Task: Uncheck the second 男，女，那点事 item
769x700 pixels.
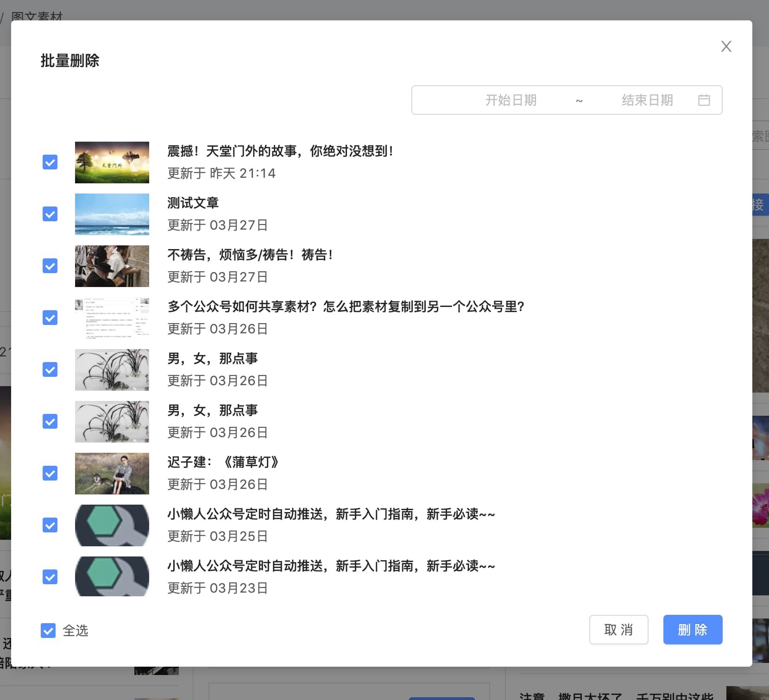Action: pos(50,421)
